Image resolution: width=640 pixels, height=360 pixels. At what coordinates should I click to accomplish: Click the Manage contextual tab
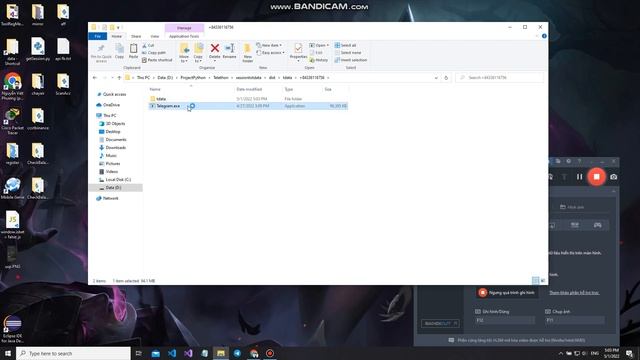tap(184, 28)
